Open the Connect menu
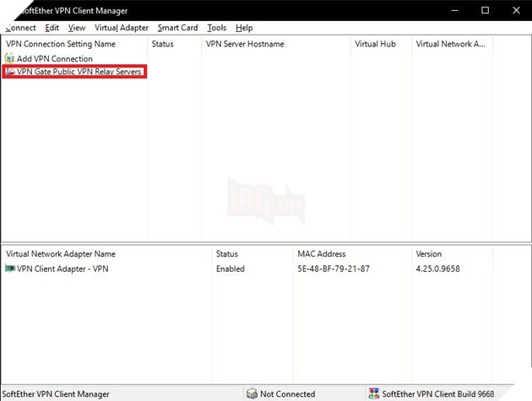 [21, 28]
